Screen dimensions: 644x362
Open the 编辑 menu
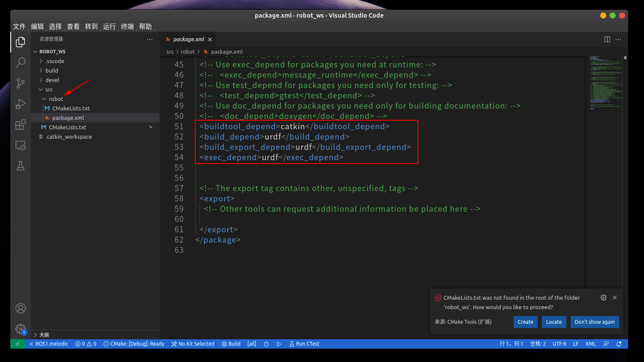pyautogui.click(x=37, y=27)
